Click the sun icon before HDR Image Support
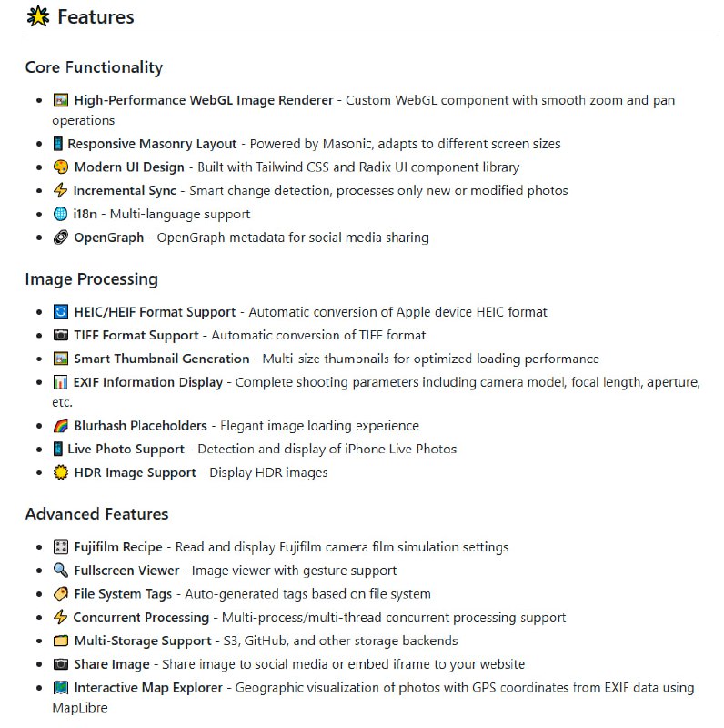Viewport: 724px width, 728px height. [x=61, y=472]
